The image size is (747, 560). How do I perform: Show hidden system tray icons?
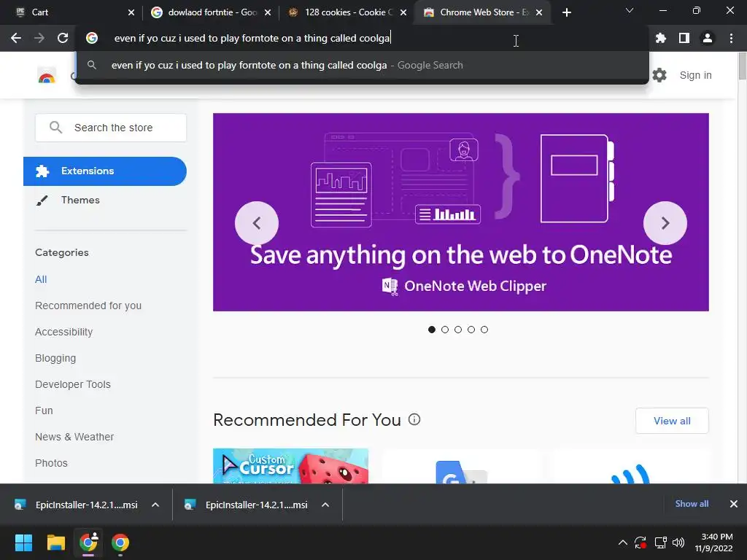pyautogui.click(x=623, y=542)
